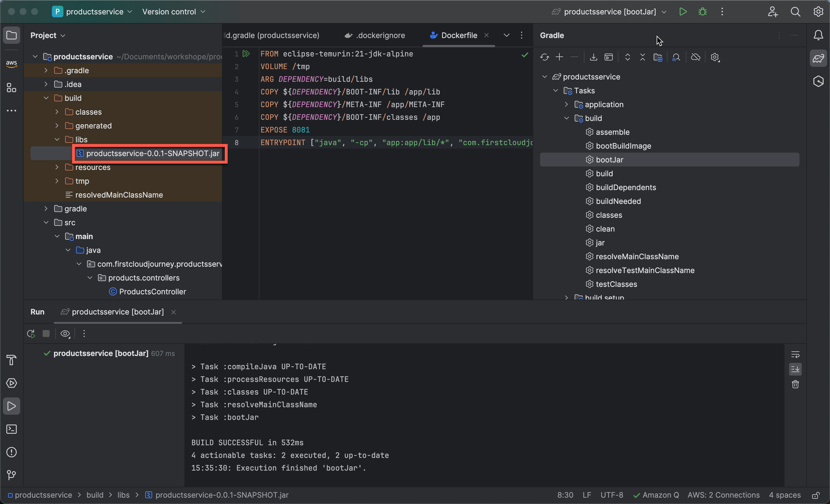Toggle Gradle offline mode
Screen dimensions: 830x504
696,57
